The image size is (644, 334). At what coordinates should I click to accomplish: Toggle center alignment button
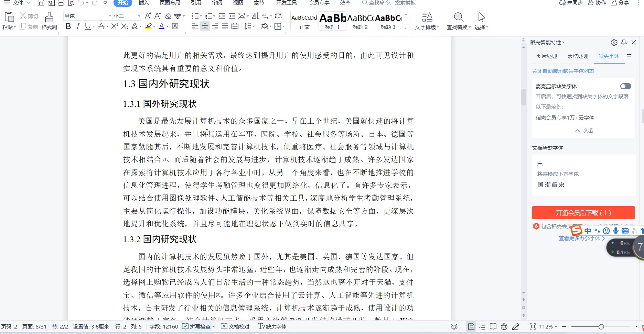pyautogui.click(x=205, y=26)
